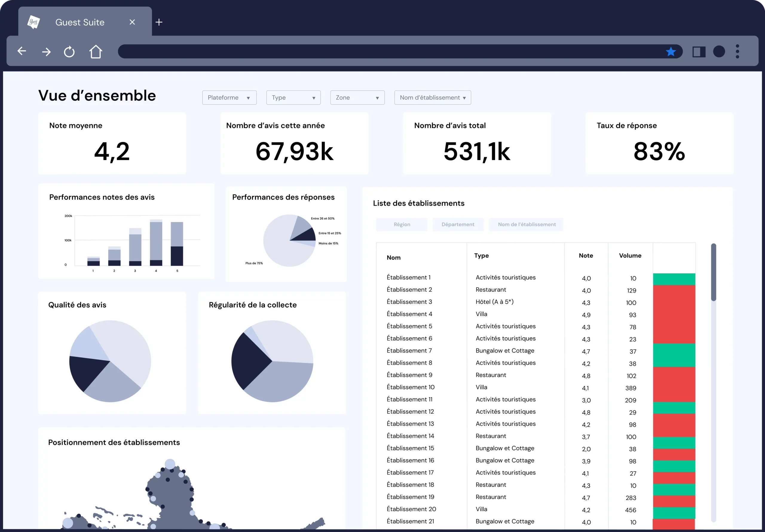This screenshot has height=532, width=765.
Task: Select the Guest Suite browser tab
Action: (x=80, y=22)
